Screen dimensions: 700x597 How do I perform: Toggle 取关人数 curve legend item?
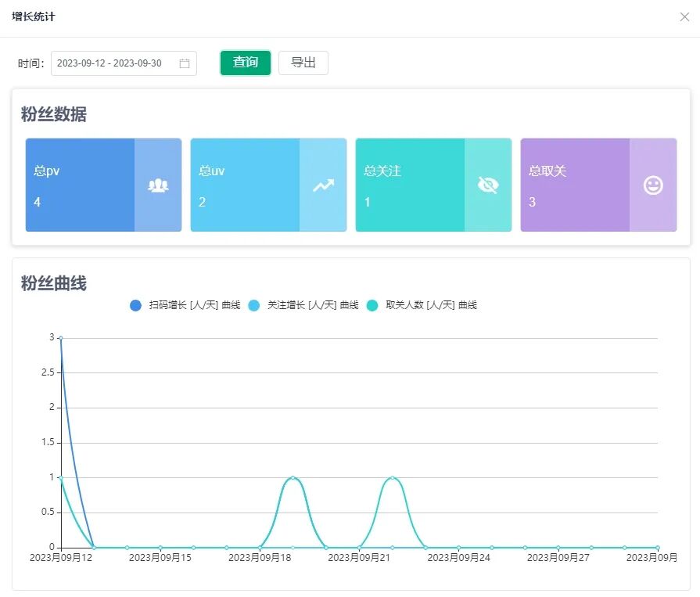(422, 305)
